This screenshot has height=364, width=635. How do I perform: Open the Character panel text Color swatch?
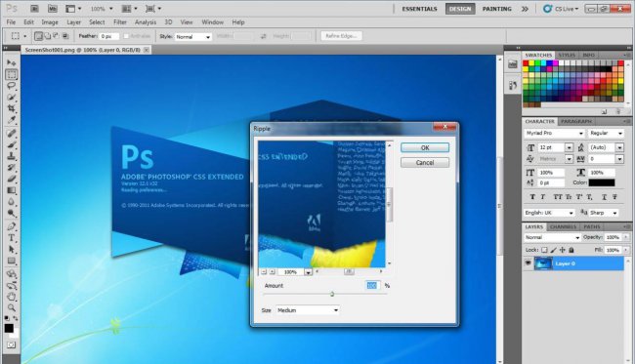602,182
